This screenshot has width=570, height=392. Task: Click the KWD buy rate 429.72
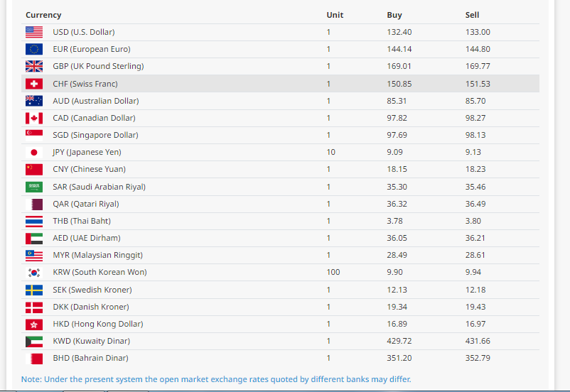[399, 341]
